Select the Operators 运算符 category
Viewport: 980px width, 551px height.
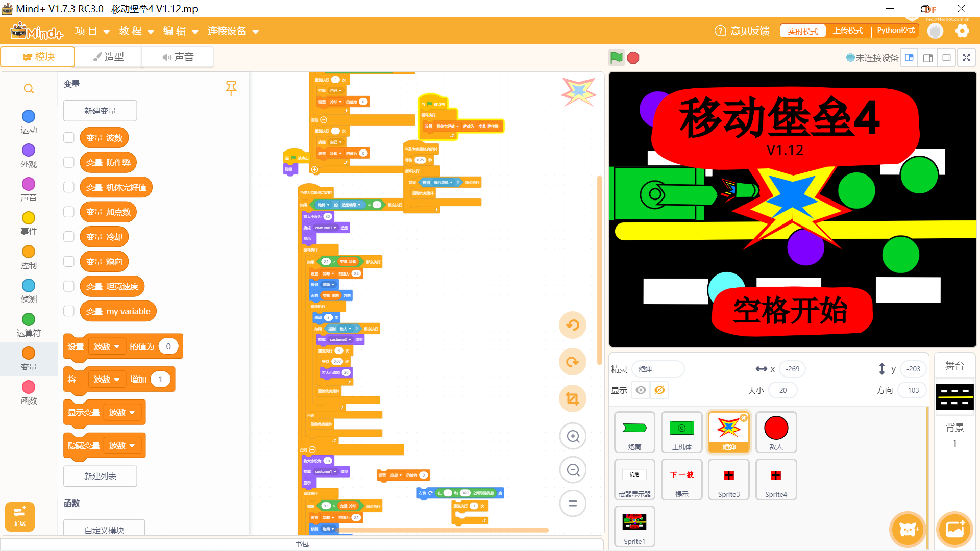pos(29,325)
